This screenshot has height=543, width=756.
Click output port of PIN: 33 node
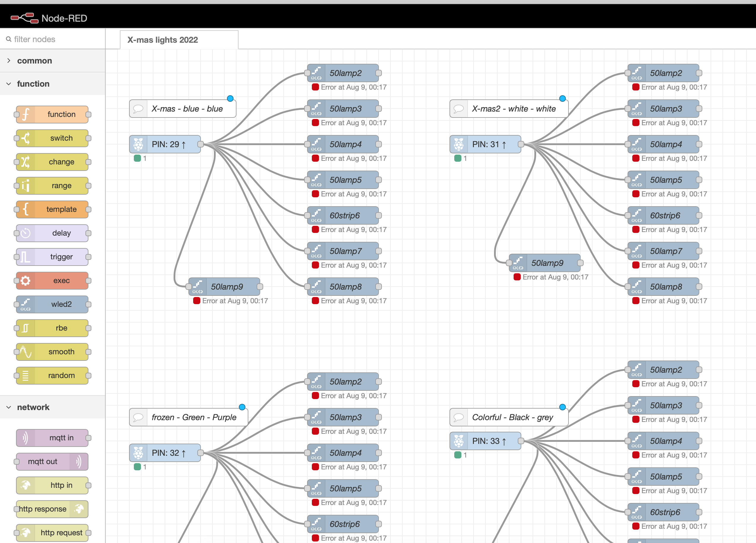click(521, 441)
